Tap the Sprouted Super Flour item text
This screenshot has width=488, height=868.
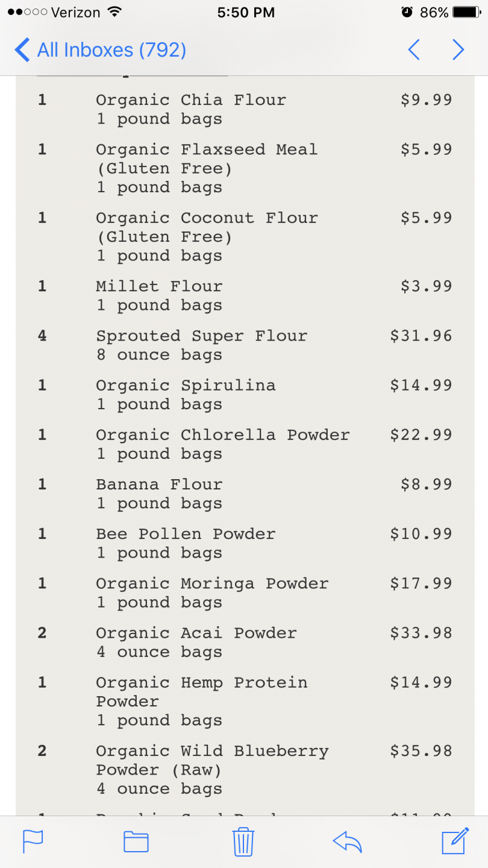click(x=202, y=336)
